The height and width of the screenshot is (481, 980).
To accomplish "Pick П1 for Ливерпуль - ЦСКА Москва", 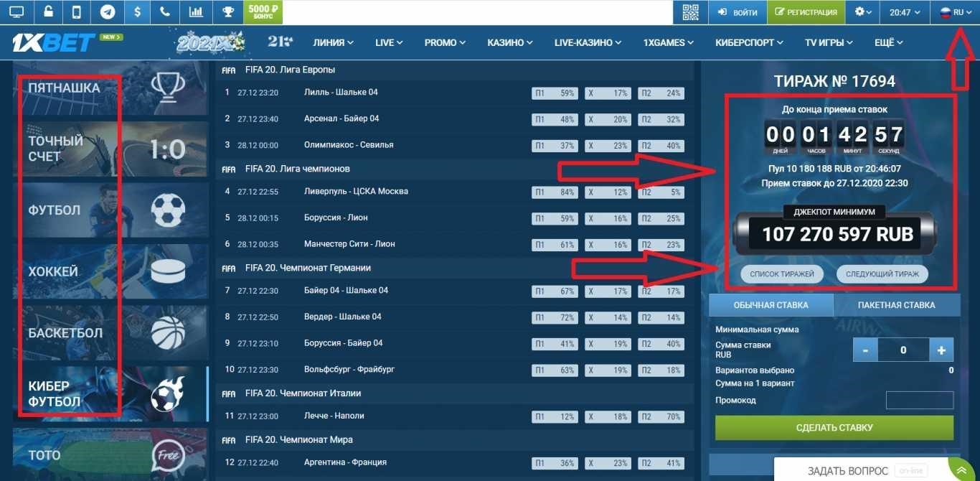I will click(555, 192).
